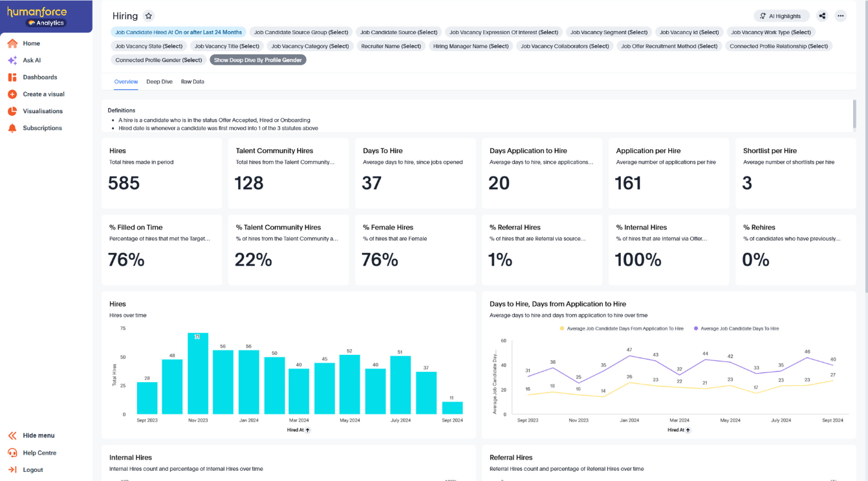Open the Raw Data tab
The image size is (868, 481).
(192, 81)
